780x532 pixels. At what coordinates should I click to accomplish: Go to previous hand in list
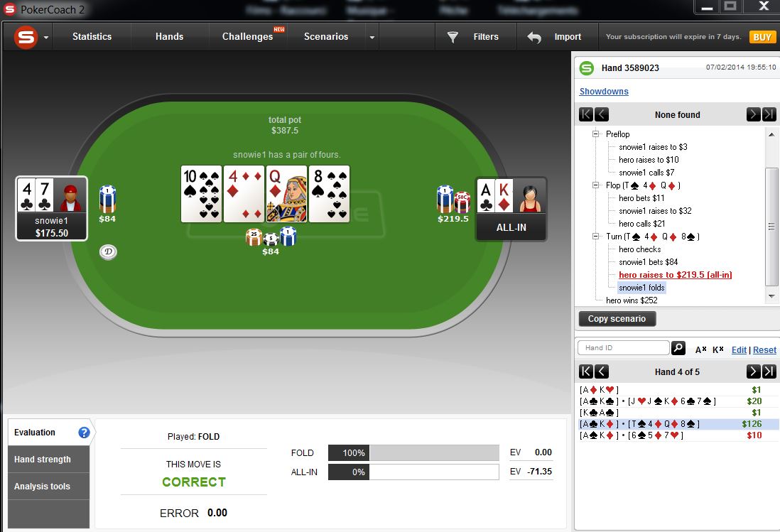(602, 371)
